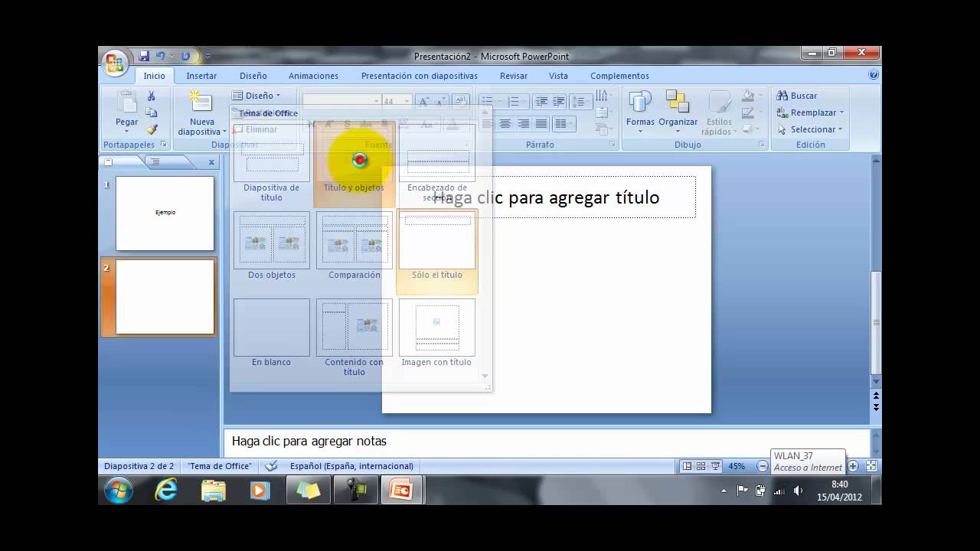Open the Dibujo dialog launcher

tap(762, 145)
